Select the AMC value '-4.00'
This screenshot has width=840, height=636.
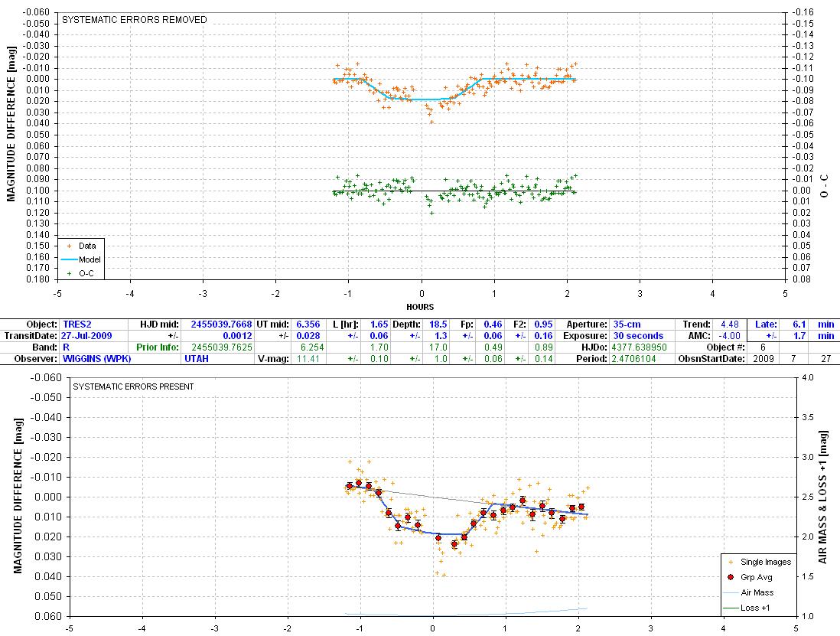[x=729, y=336]
